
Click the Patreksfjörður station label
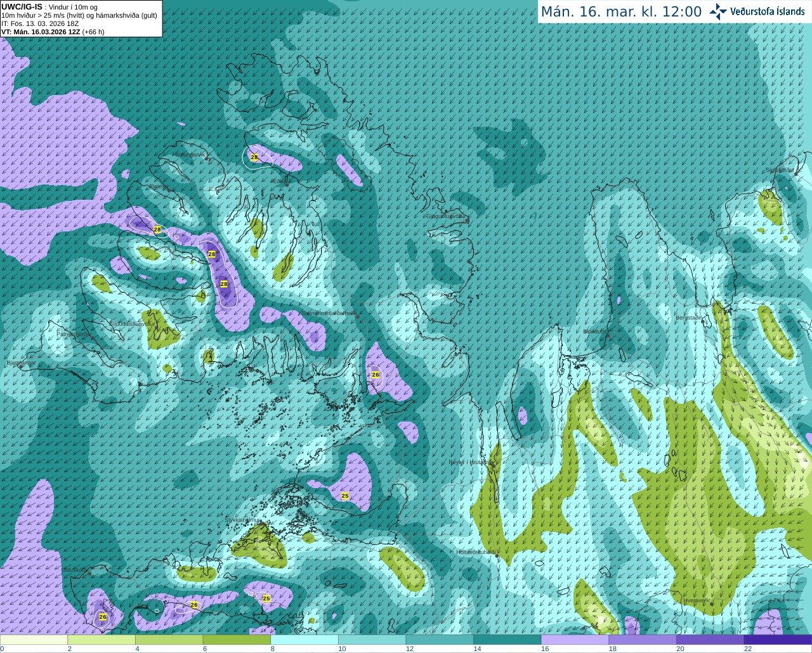(73, 334)
